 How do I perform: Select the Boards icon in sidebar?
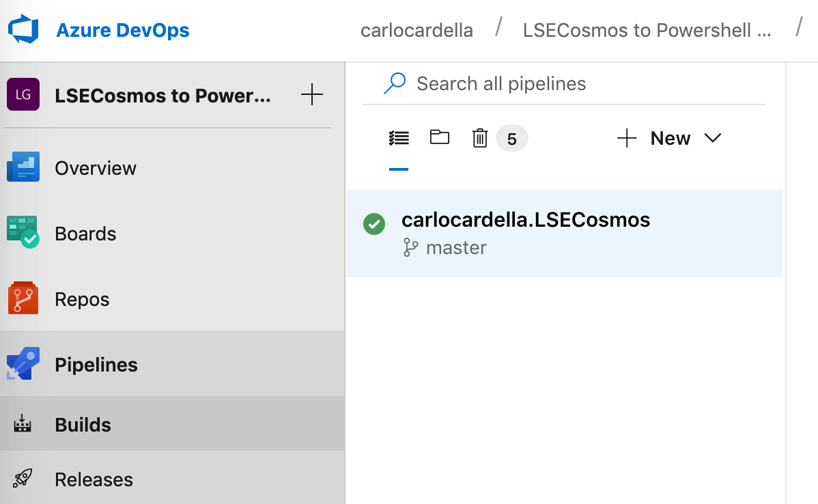(x=24, y=233)
